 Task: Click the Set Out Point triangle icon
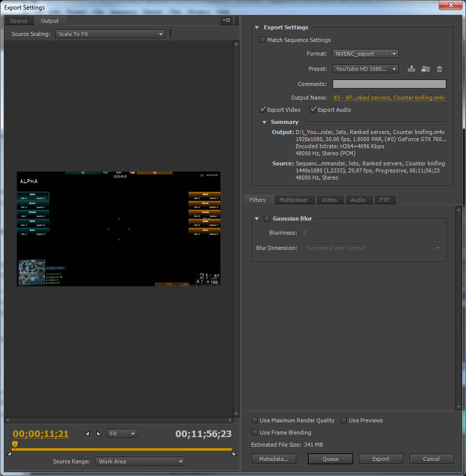(x=99, y=433)
